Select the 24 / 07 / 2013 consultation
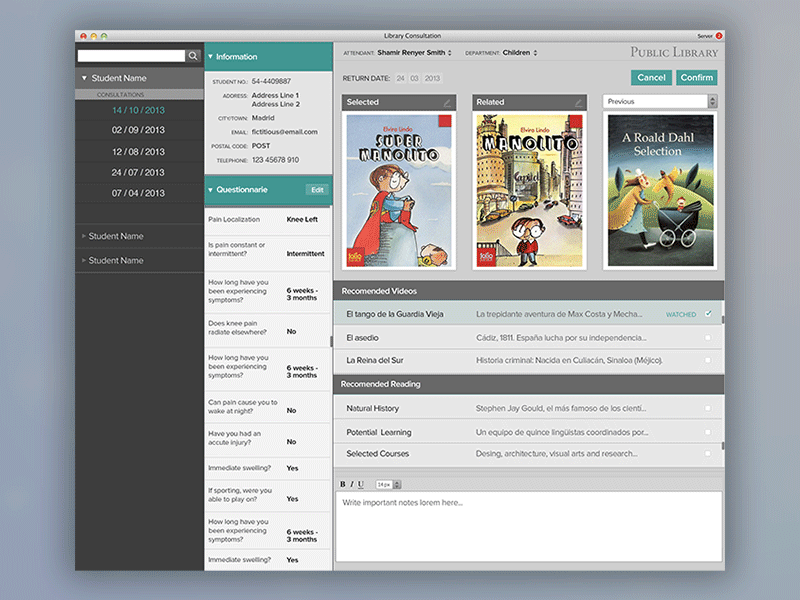The width and height of the screenshot is (800, 600). tap(138, 172)
